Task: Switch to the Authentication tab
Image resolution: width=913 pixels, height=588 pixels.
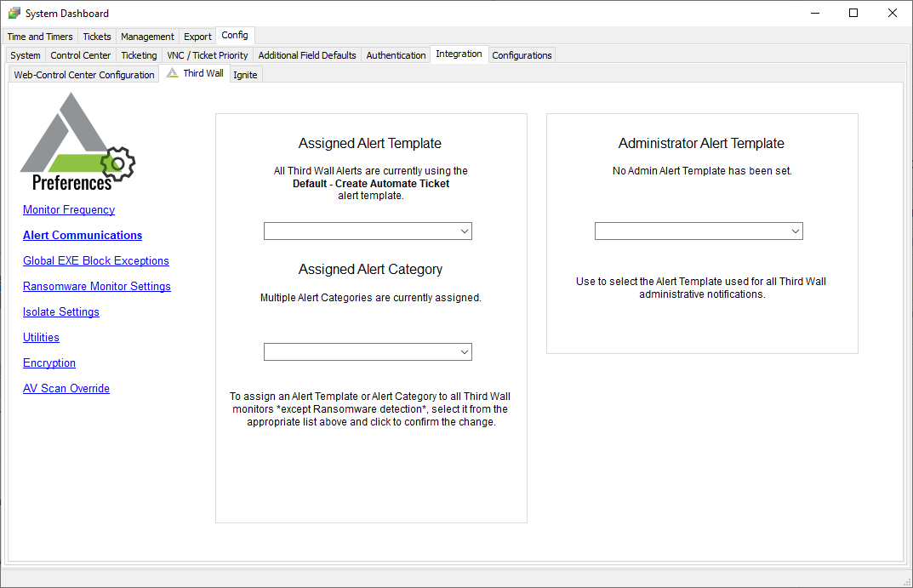Action: [396, 55]
